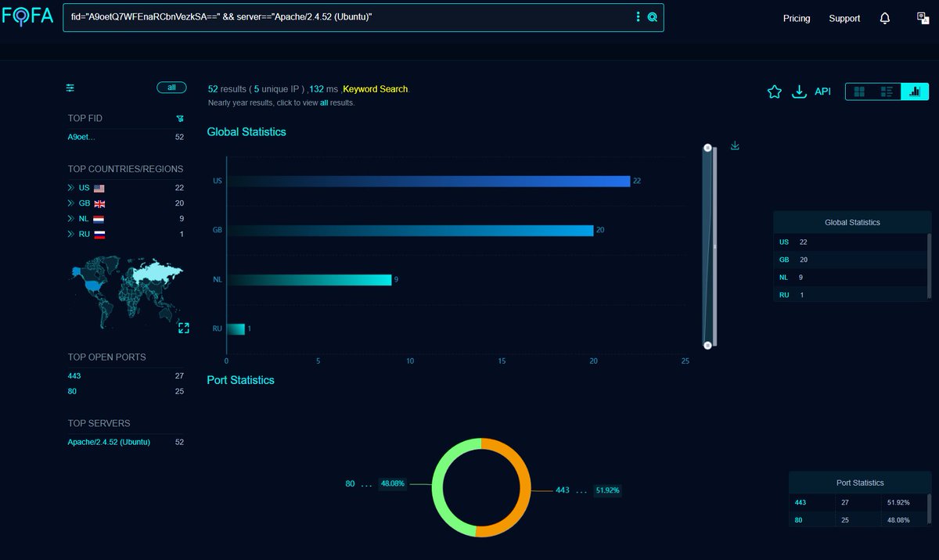Click the download results icon
939x560 pixels.
pos(799,92)
